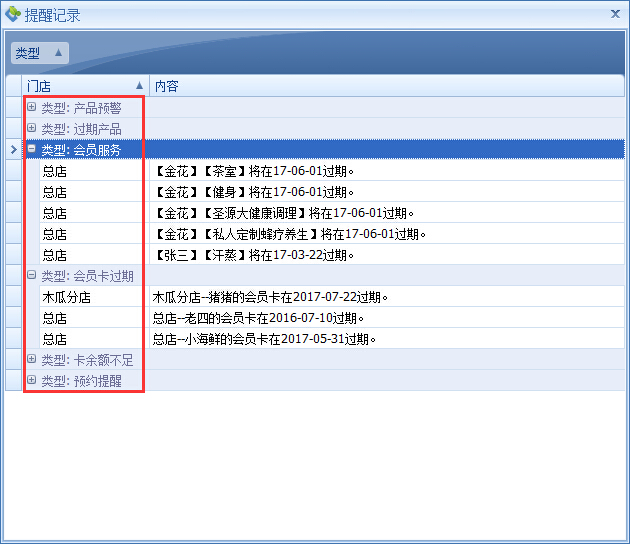Collapse the 会员服务 group
Image resolution: width=630 pixels, height=544 pixels.
32,150
